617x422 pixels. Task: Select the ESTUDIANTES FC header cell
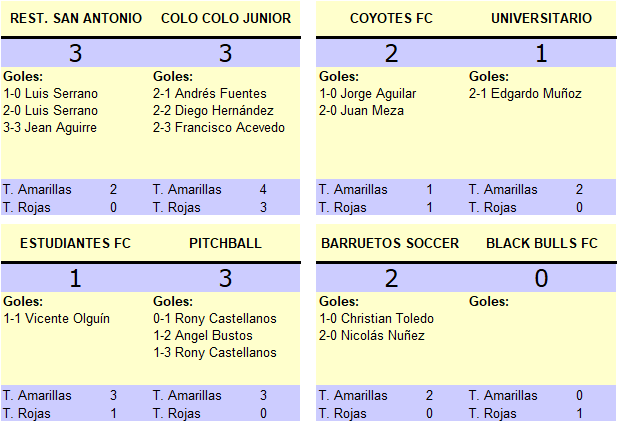75,243
